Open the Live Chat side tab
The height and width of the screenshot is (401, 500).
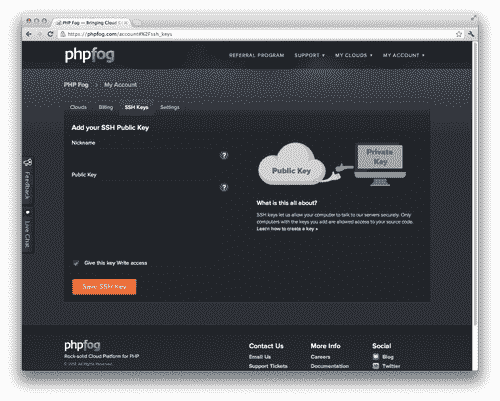(28, 230)
